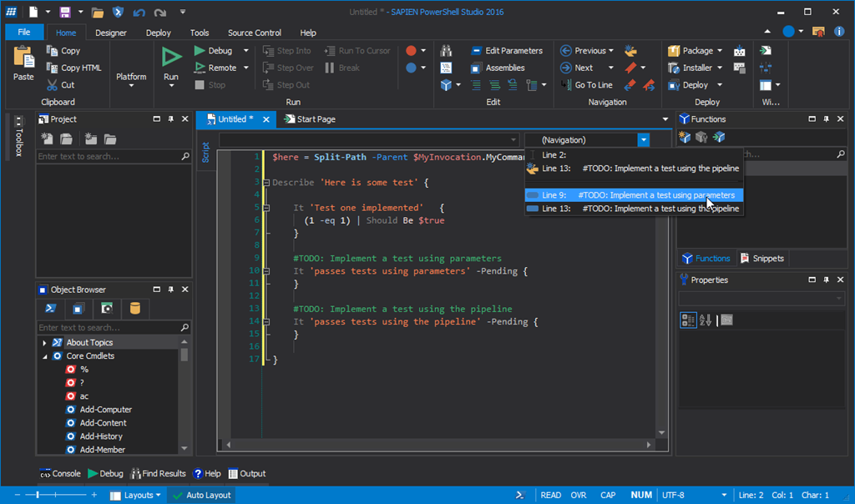This screenshot has height=504, width=855.
Task: Click the Cut scissors button
Action: point(60,85)
